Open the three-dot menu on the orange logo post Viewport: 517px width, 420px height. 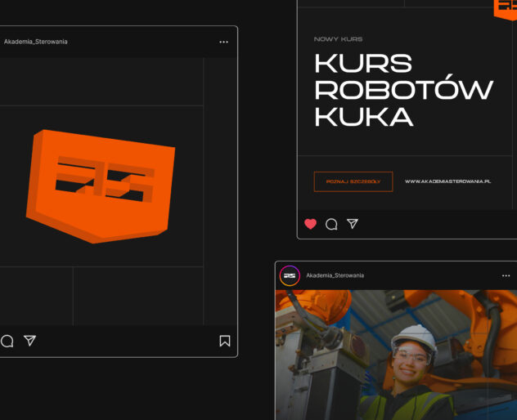[x=223, y=42]
